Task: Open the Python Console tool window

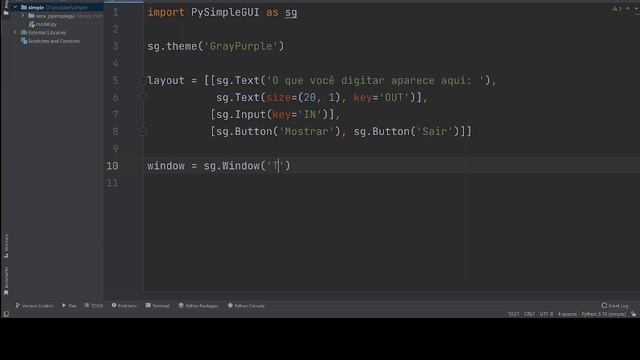Action: (246, 306)
